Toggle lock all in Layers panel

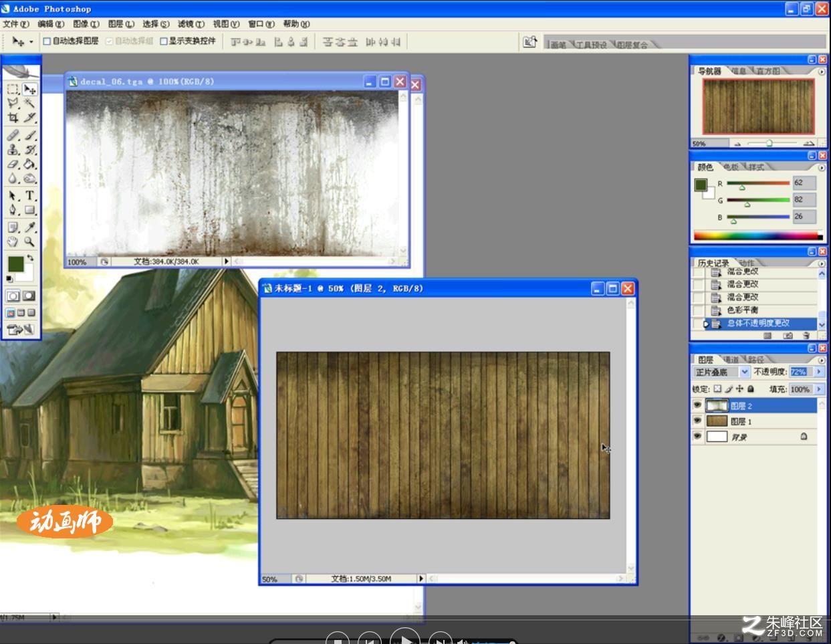pos(751,389)
